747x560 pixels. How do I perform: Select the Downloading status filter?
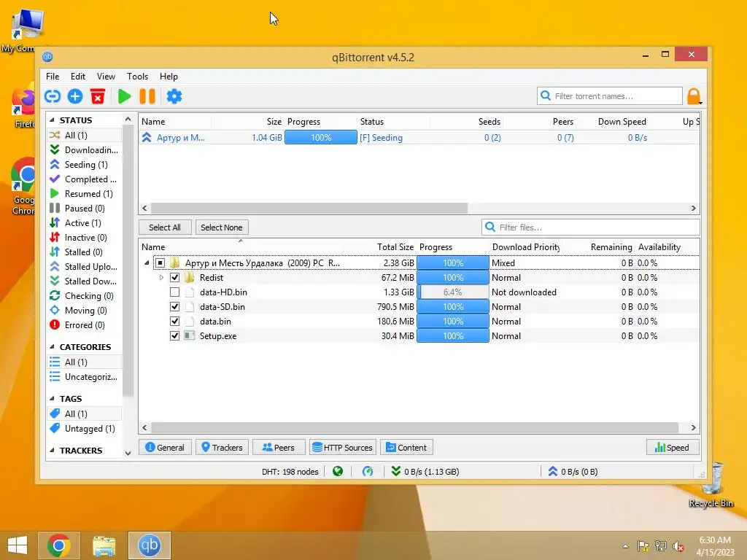pyautogui.click(x=85, y=150)
